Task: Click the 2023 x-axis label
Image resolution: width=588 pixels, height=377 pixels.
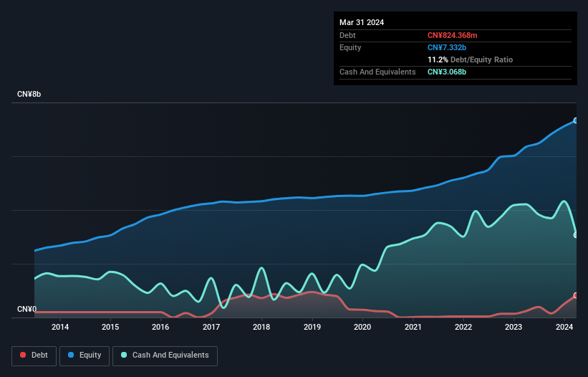Action: (x=514, y=327)
